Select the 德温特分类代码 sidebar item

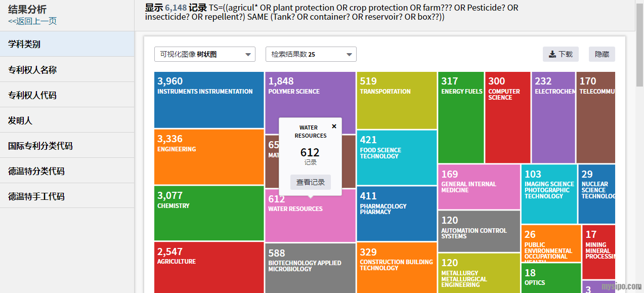(67, 171)
